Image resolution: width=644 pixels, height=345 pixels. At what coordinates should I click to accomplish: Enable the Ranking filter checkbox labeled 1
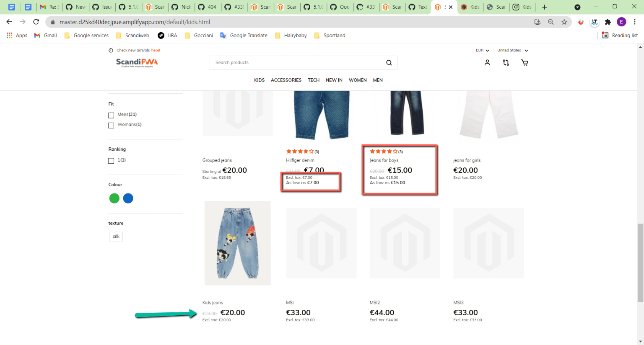coord(111,160)
